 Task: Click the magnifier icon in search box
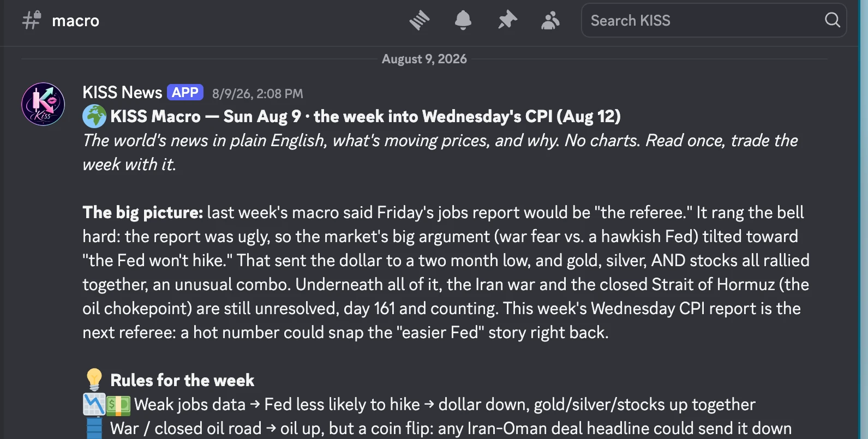[832, 20]
